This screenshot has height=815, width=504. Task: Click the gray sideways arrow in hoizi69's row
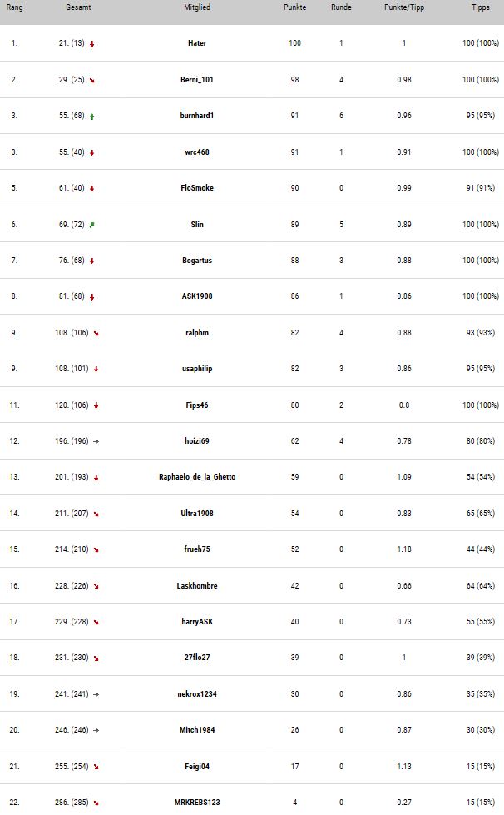96,441
